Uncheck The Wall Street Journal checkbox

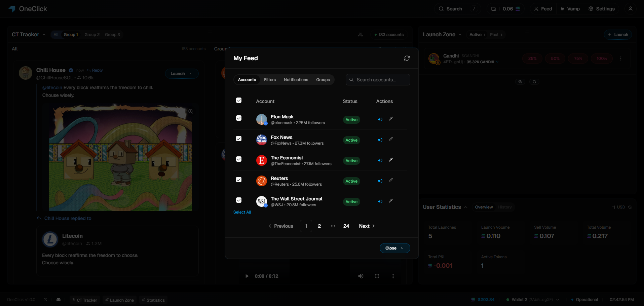pyautogui.click(x=239, y=200)
